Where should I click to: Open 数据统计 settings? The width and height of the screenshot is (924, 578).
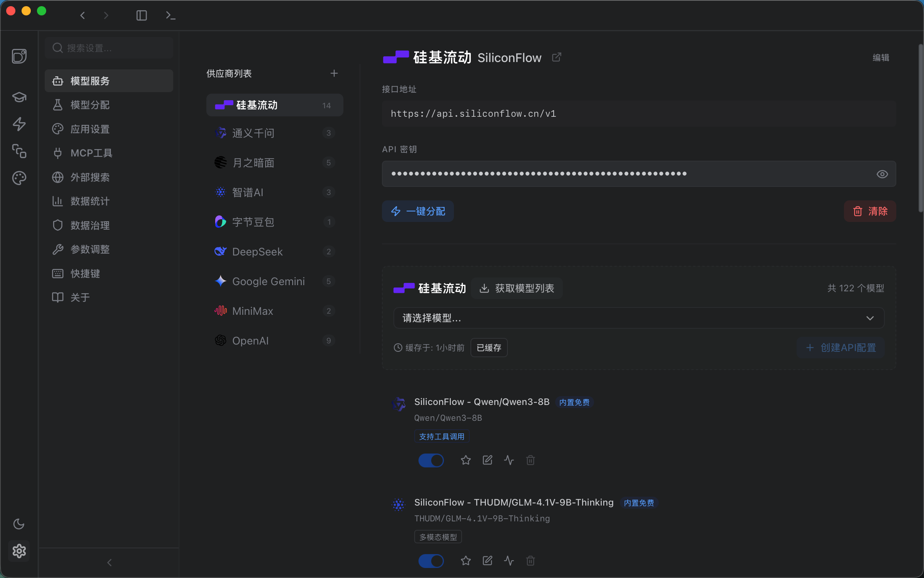tap(109, 201)
